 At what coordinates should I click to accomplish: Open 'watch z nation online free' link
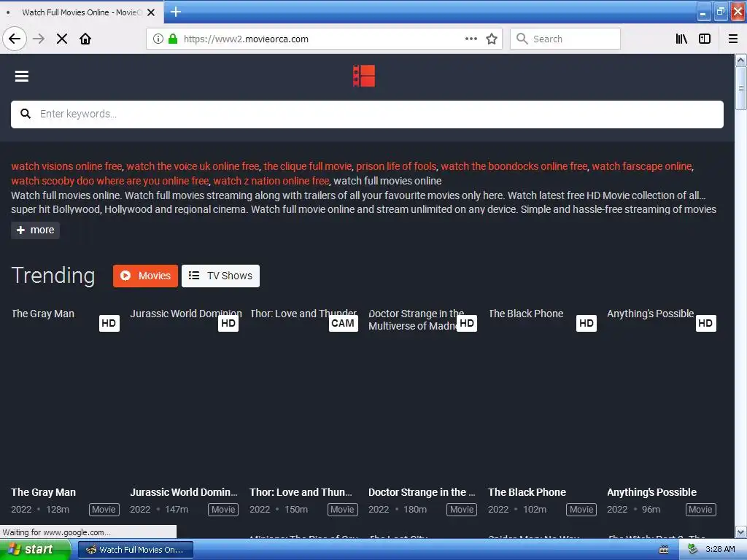click(271, 181)
